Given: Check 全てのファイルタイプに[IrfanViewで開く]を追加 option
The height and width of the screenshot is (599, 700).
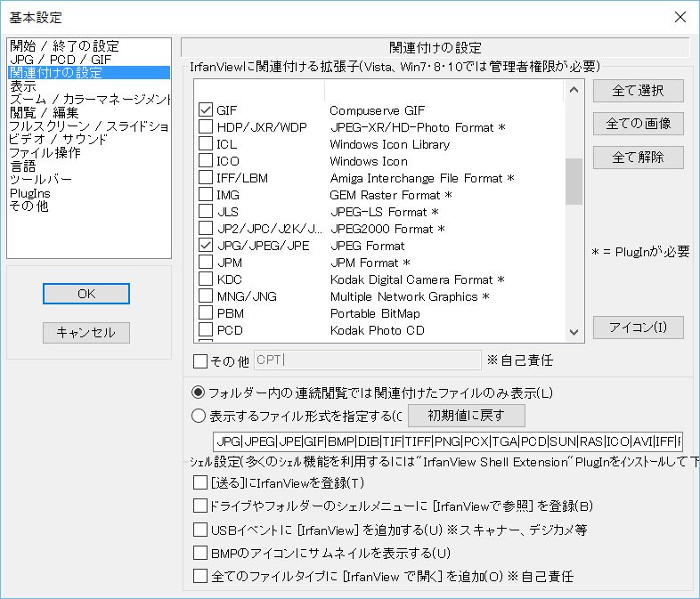Looking at the screenshot, I should pos(200,576).
